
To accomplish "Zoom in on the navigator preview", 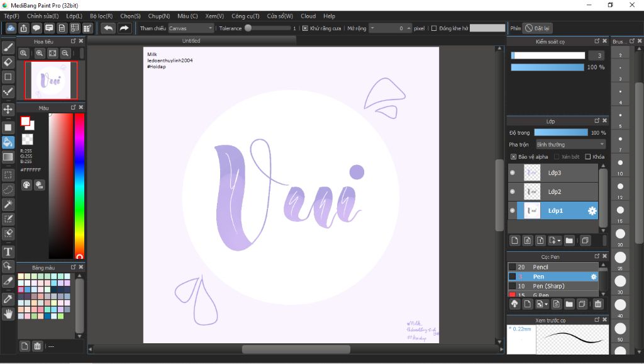I will click(40, 53).
